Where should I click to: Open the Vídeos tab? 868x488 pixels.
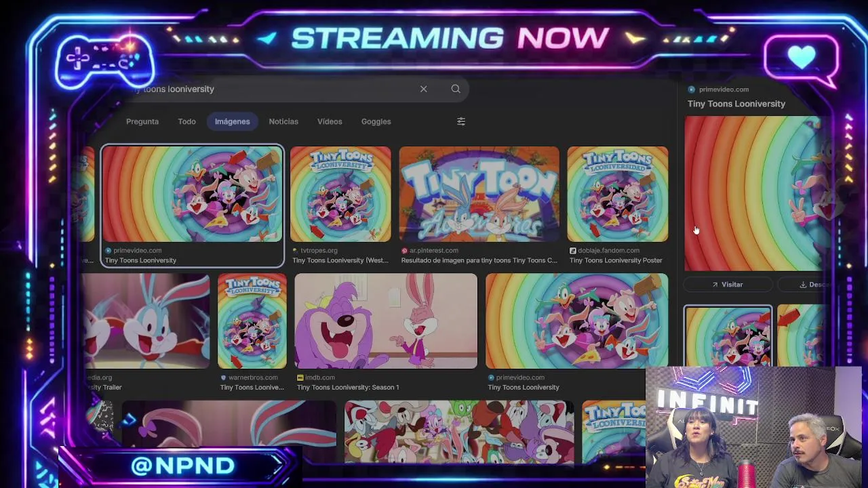(330, 121)
